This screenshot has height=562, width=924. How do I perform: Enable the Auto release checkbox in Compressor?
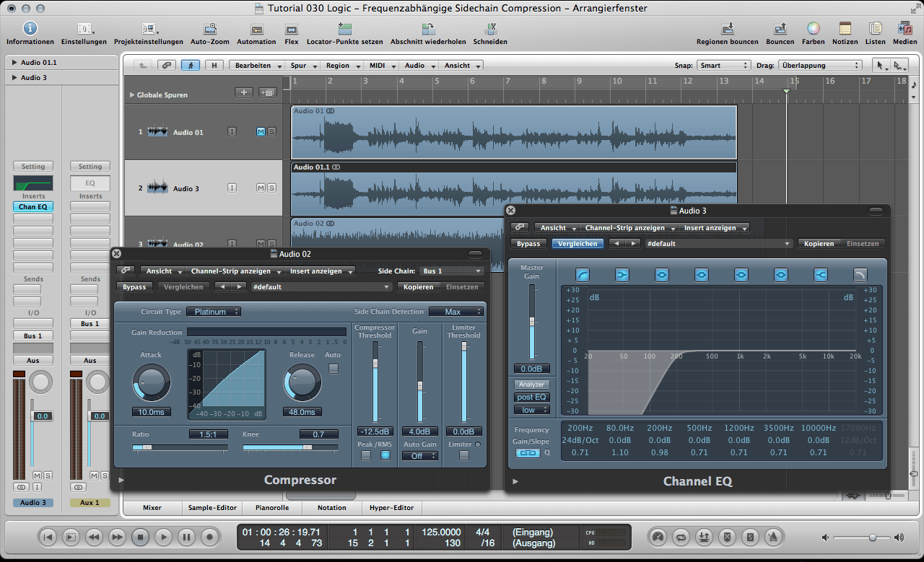coord(333,369)
